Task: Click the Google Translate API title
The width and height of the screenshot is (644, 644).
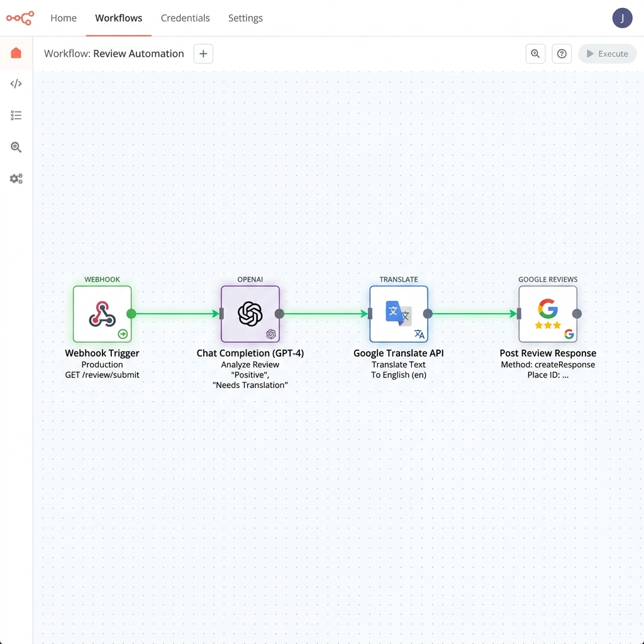Action: coord(399,353)
